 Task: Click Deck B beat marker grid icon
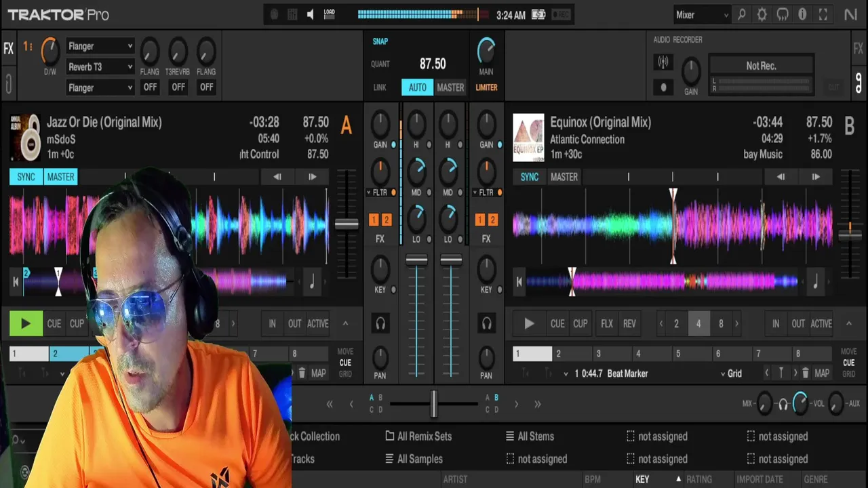781,373
